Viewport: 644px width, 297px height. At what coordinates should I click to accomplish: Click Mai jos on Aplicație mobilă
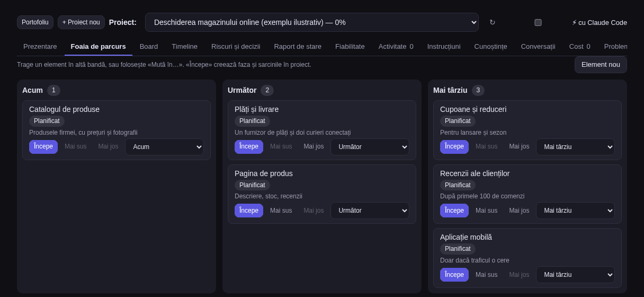coord(519,275)
